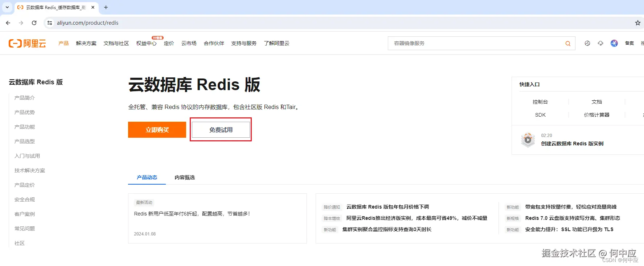Open 云数据库 Redis 版包年包月价格下调 notice
Screen dimensions: 644x266
click(387, 207)
